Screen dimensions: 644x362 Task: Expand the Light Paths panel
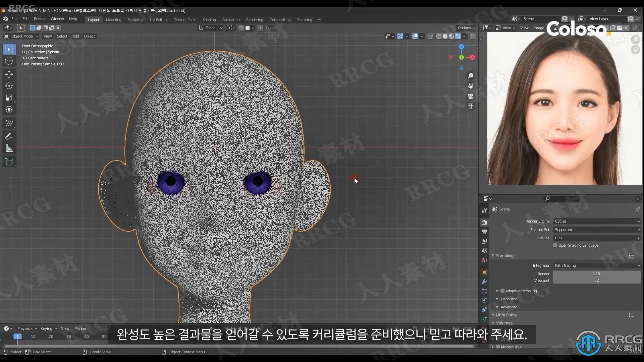506,315
